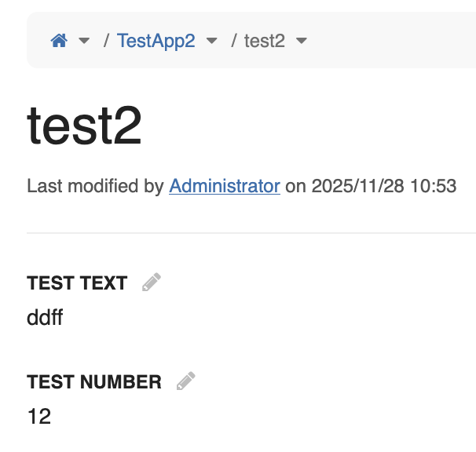Edit TEST TEXT with its pencil icon
The image size is (476, 452).
click(x=152, y=282)
